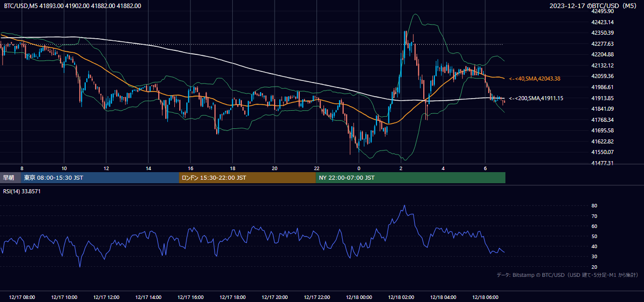Viewport: 644px width, 302px height.
Task: Click the 2023-12-17 BTC/USD (M5) title
Action: point(594,6)
